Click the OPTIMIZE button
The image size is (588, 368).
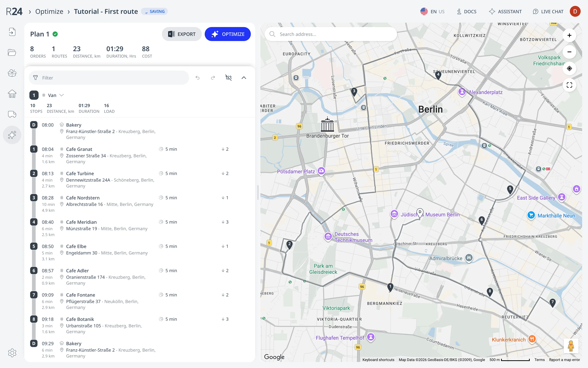coord(228,34)
